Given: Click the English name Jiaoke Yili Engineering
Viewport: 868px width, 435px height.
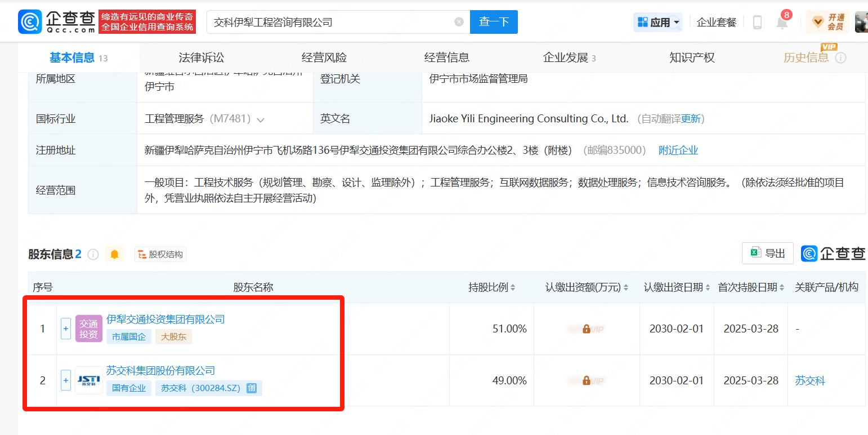Looking at the screenshot, I should point(529,119).
